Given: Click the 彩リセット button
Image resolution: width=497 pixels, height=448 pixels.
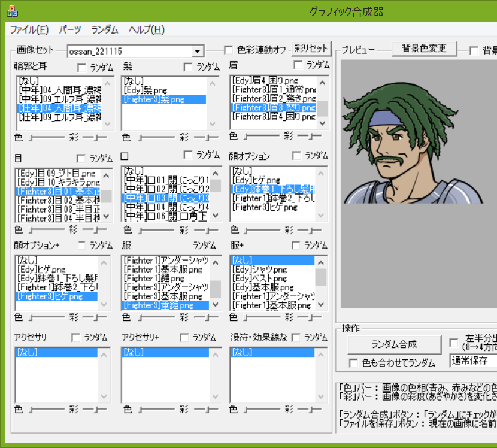Looking at the screenshot, I should (311, 49).
